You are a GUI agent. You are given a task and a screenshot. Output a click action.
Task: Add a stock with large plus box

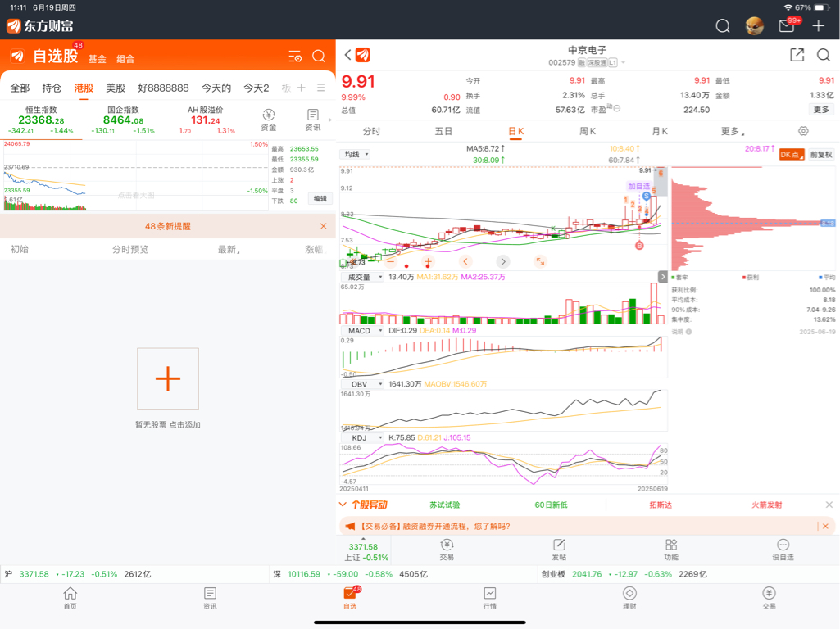point(168,378)
